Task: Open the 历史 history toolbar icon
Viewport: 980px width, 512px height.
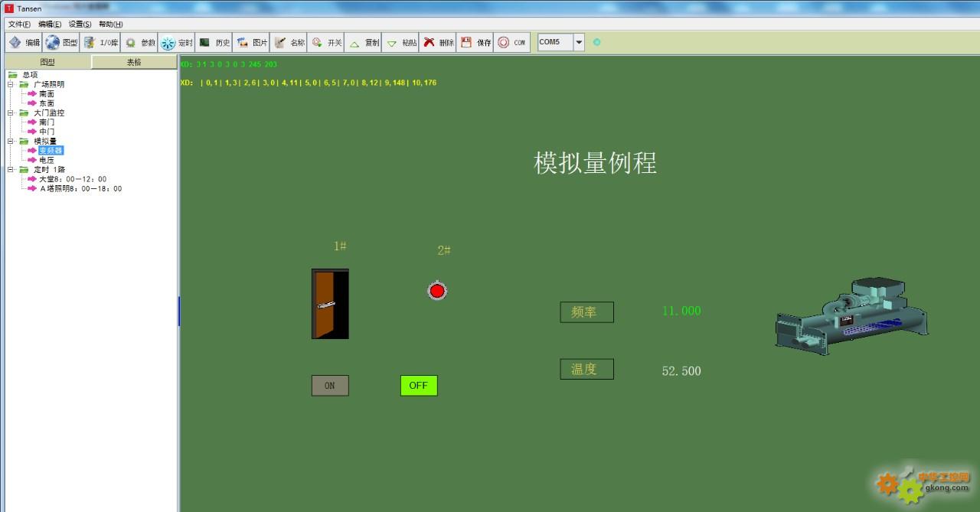Action: [x=204, y=43]
